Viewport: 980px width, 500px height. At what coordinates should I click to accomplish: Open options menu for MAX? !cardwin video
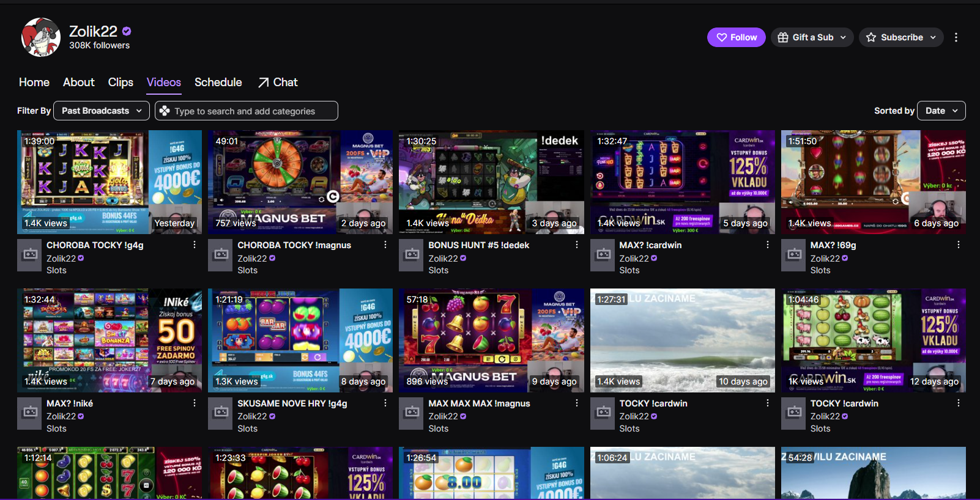pos(768,244)
